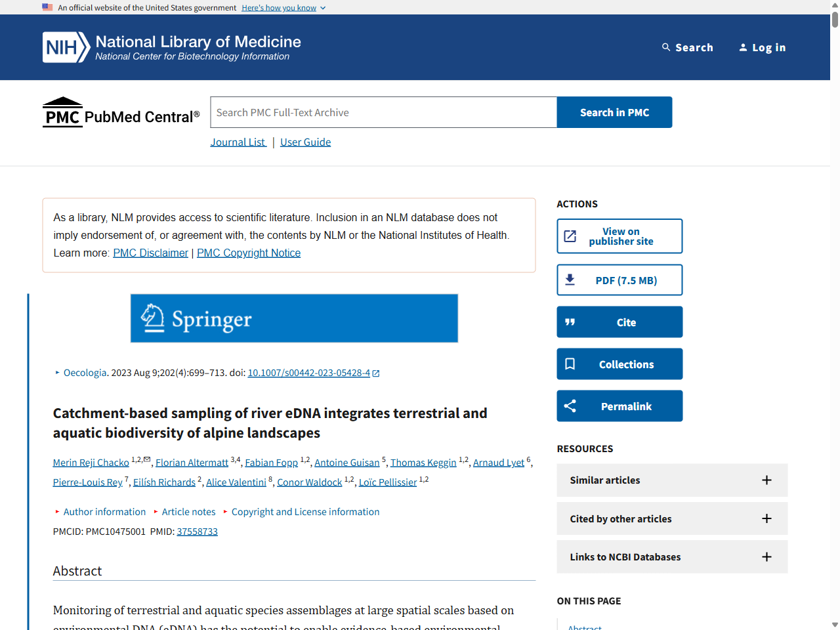This screenshot has height=630, width=840.
Task: Open author Loïc Pellissier
Action: tap(388, 482)
